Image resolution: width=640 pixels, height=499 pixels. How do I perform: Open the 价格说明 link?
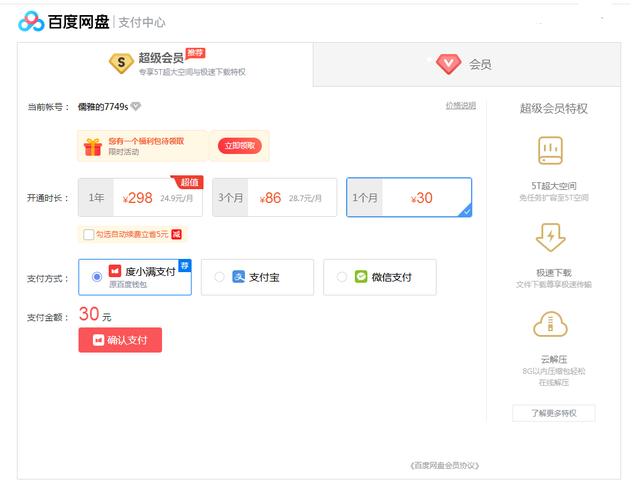(x=460, y=106)
